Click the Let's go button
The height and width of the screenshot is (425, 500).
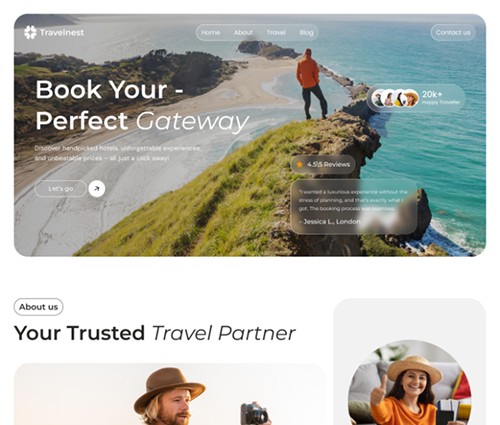[x=61, y=189]
